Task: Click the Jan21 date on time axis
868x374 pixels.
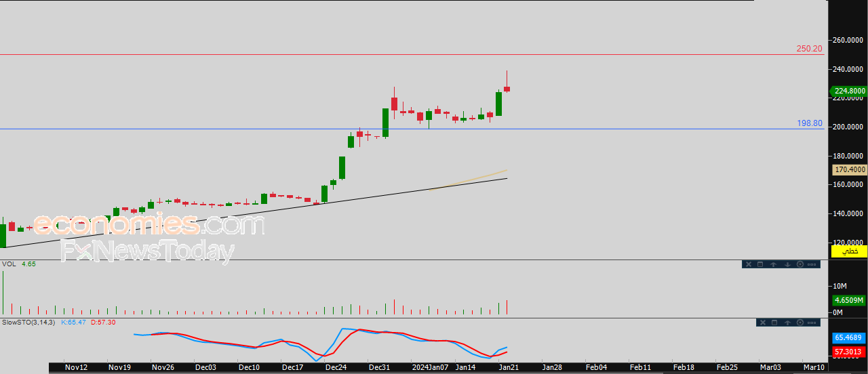Action: click(x=509, y=367)
